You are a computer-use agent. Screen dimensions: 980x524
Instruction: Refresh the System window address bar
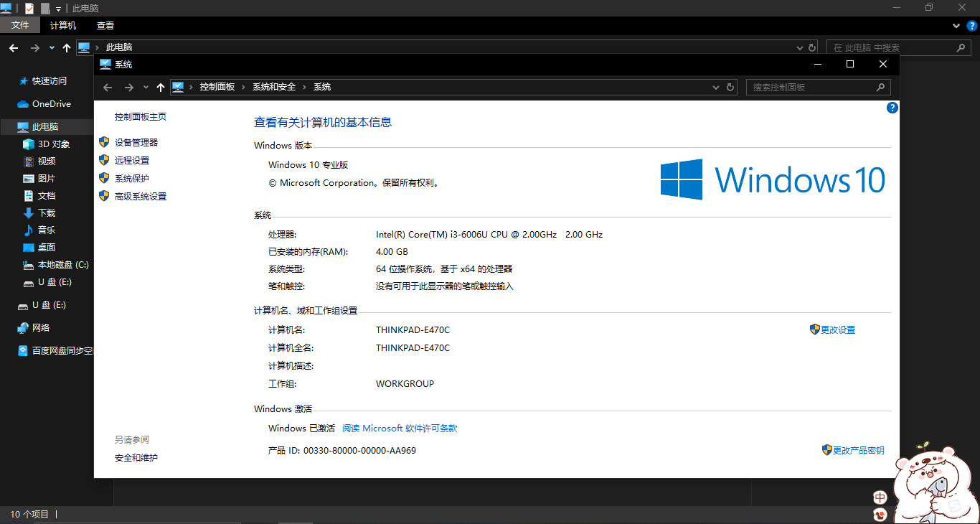[730, 88]
